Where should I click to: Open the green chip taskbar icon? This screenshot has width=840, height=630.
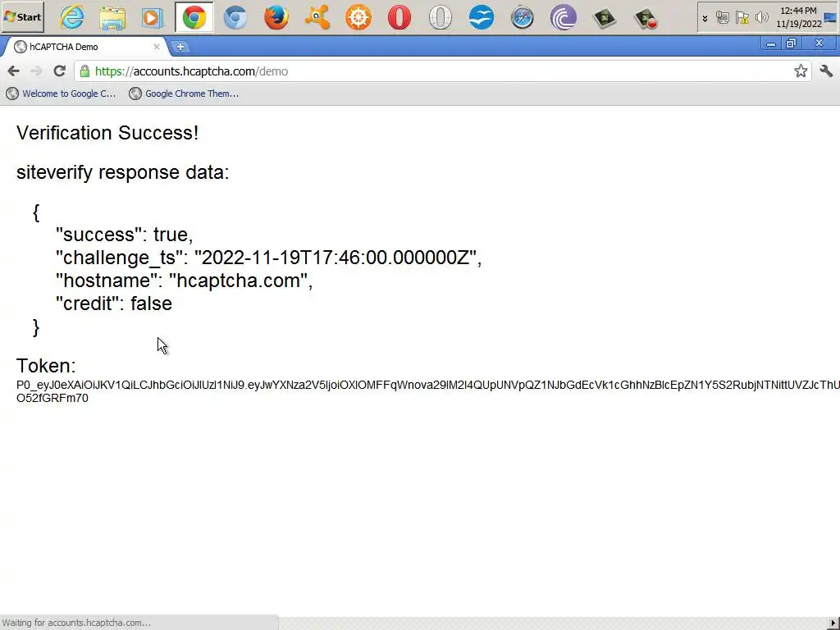tap(605, 18)
